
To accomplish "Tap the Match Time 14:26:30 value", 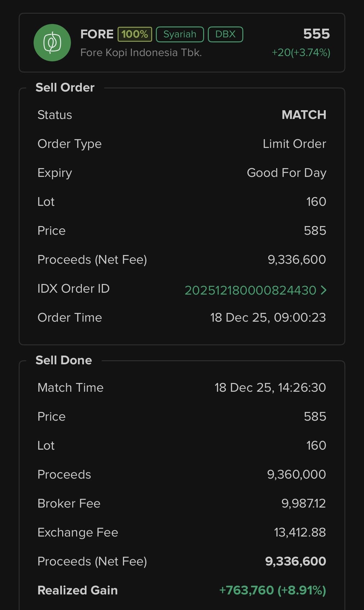I will pyautogui.click(x=270, y=388).
